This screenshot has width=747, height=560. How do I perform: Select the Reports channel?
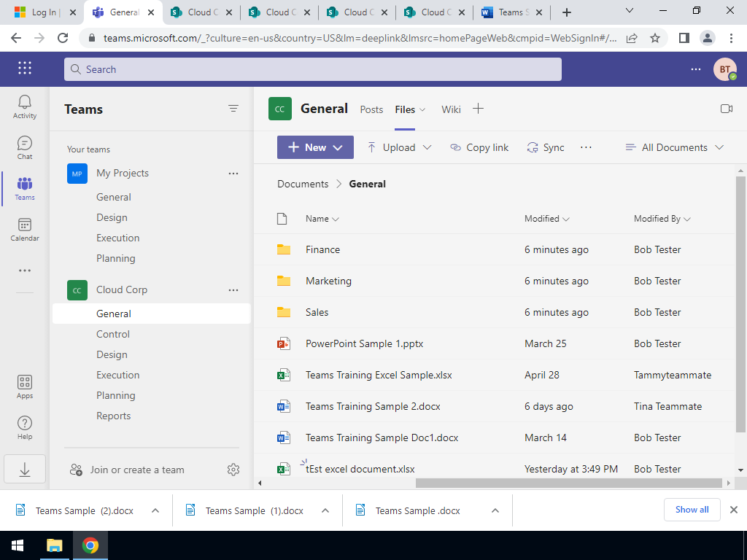pyautogui.click(x=113, y=416)
